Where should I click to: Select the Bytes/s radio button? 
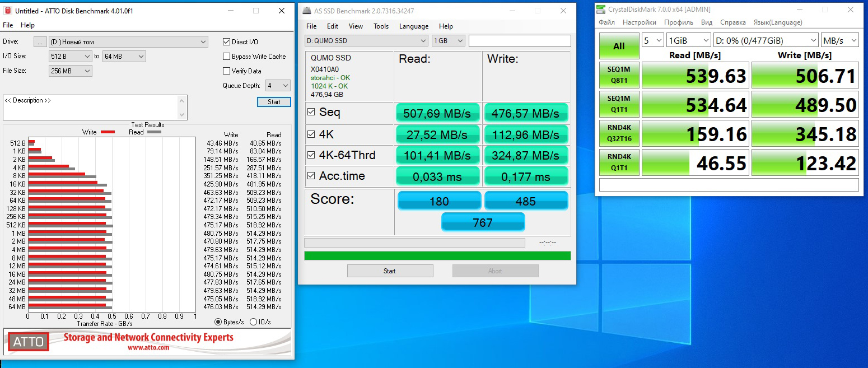(218, 322)
